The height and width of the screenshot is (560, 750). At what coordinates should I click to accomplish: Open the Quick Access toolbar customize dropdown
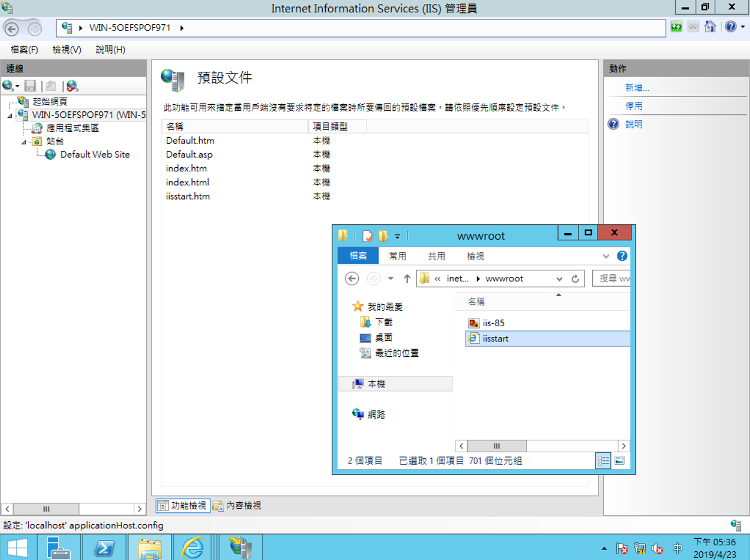[x=397, y=236]
